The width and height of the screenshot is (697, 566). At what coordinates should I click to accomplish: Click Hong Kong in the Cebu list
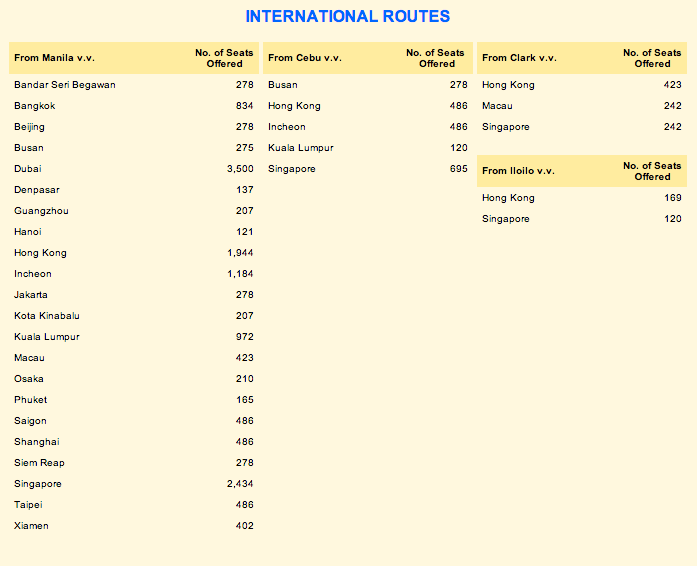click(x=294, y=106)
